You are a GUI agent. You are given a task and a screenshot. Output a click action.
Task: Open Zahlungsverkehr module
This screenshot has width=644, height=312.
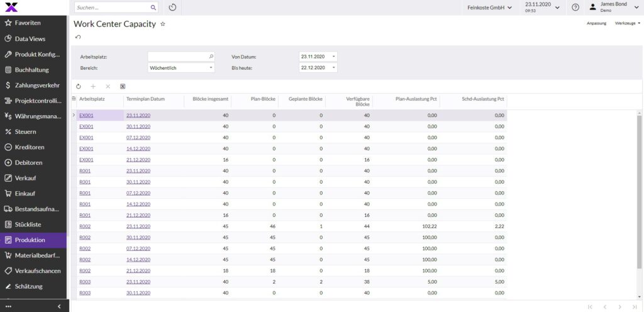point(33,86)
